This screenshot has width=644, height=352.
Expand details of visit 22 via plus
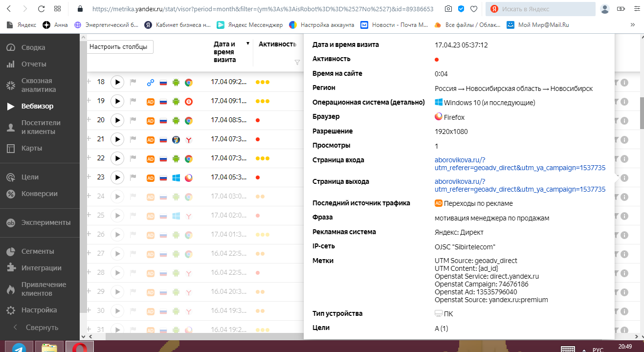(x=89, y=158)
